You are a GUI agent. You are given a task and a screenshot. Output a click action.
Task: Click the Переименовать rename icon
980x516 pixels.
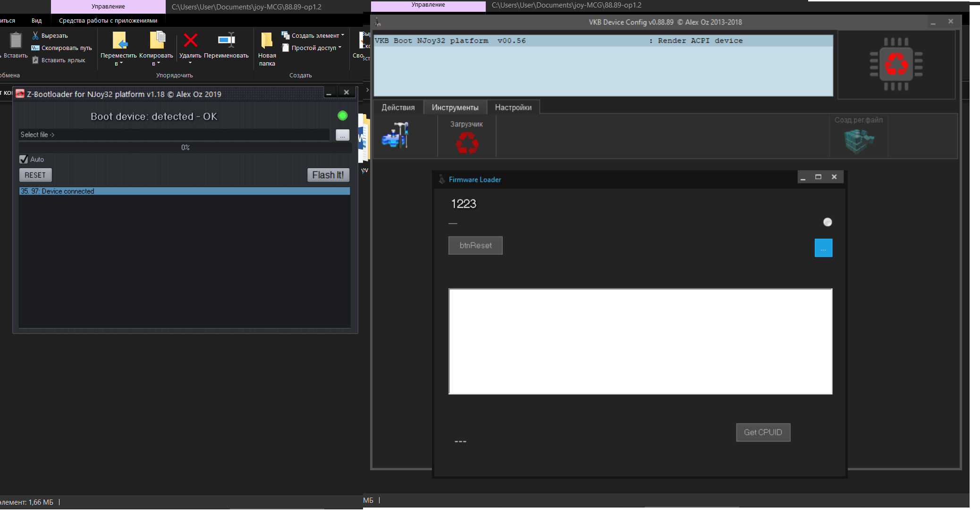(226, 41)
